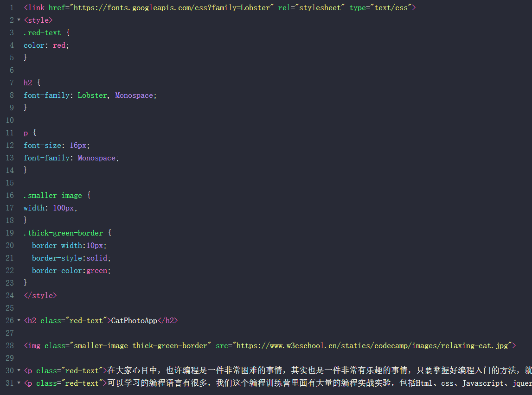Viewport: 532px width, 395px height.
Task: Click the 'green' border-color value
Action: point(96,271)
